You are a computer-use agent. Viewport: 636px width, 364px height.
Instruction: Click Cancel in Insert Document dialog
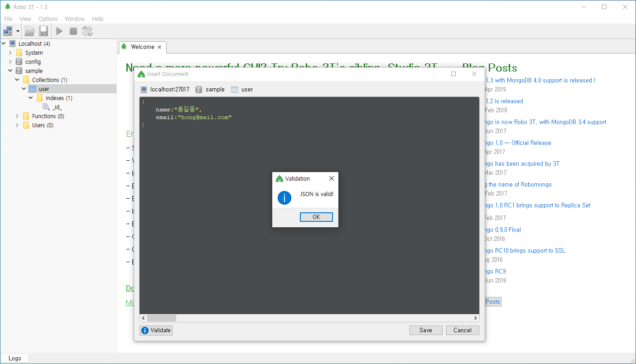(x=463, y=330)
